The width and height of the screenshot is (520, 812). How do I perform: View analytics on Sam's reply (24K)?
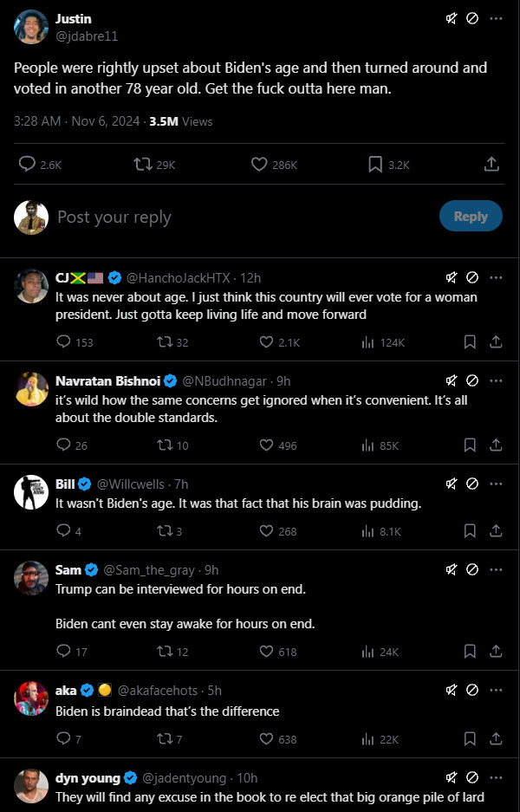[367, 652]
